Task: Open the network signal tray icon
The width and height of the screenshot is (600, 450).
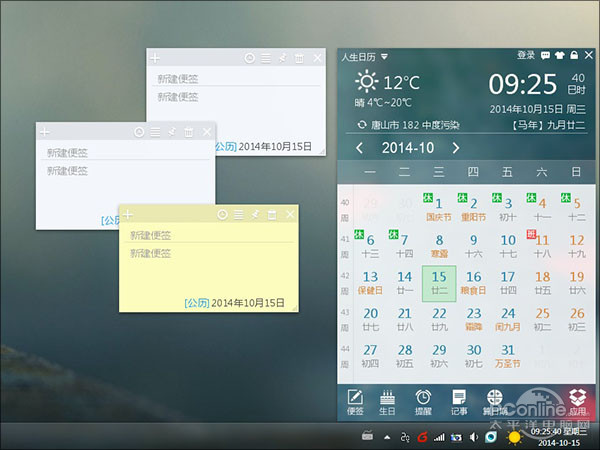Action: (x=439, y=437)
